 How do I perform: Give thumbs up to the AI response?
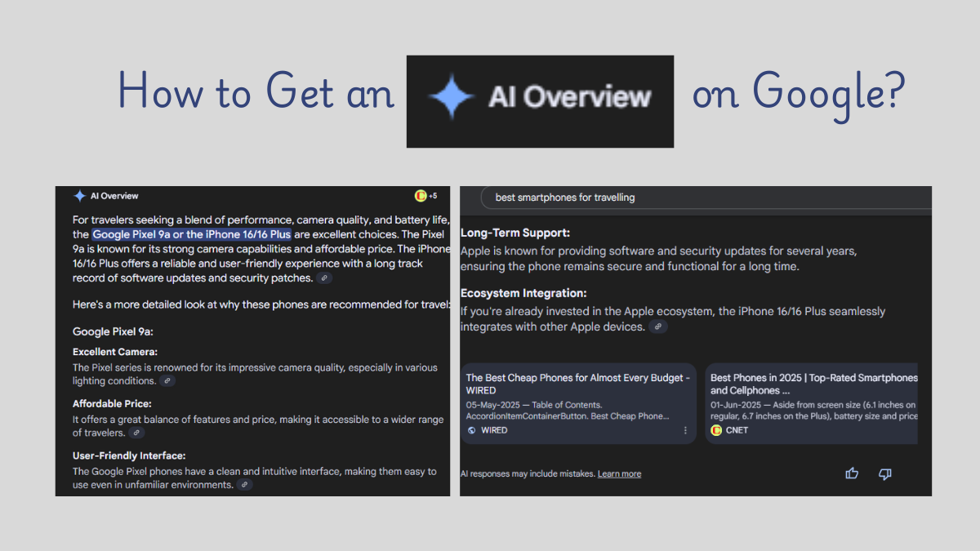tap(852, 473)
